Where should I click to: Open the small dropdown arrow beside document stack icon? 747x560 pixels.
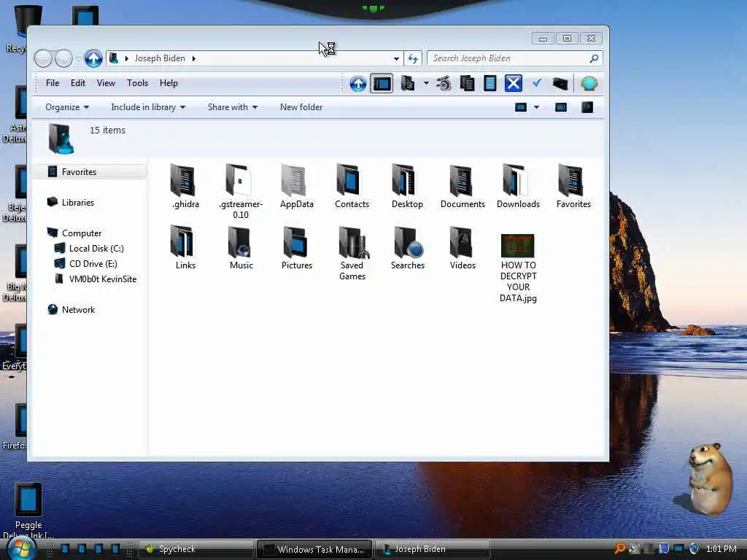click(426, 83)
